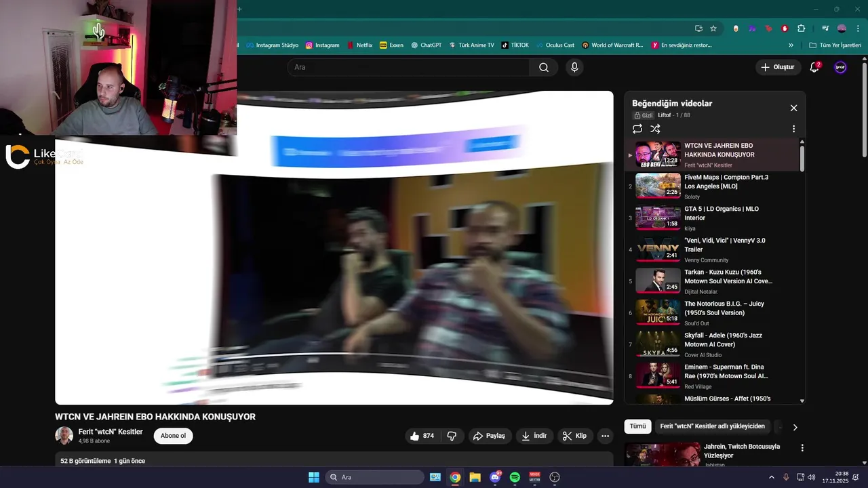Start voice search with the microphone icon
This screenshot has width=868, height=488.
(x=574, y=67)
